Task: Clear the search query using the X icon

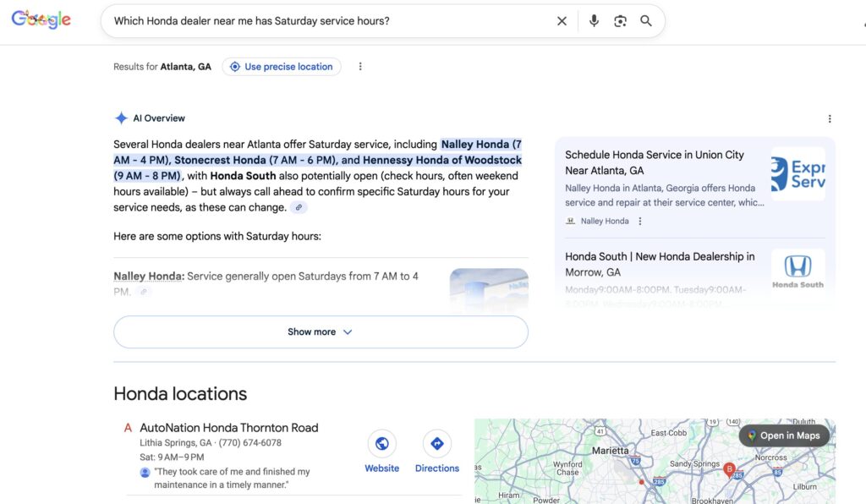Action: coord(562,20)
